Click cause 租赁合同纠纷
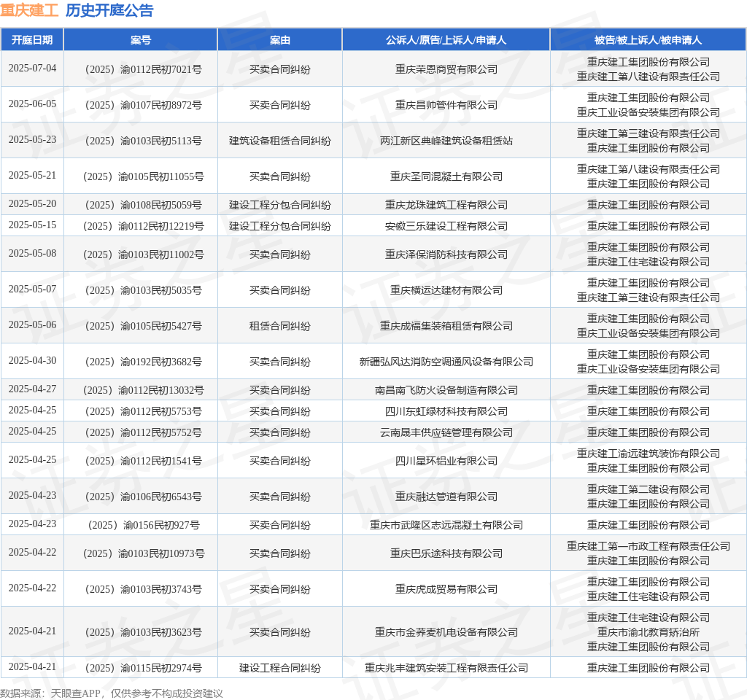Viewport: 747px width, 700px height. point(279,326)
